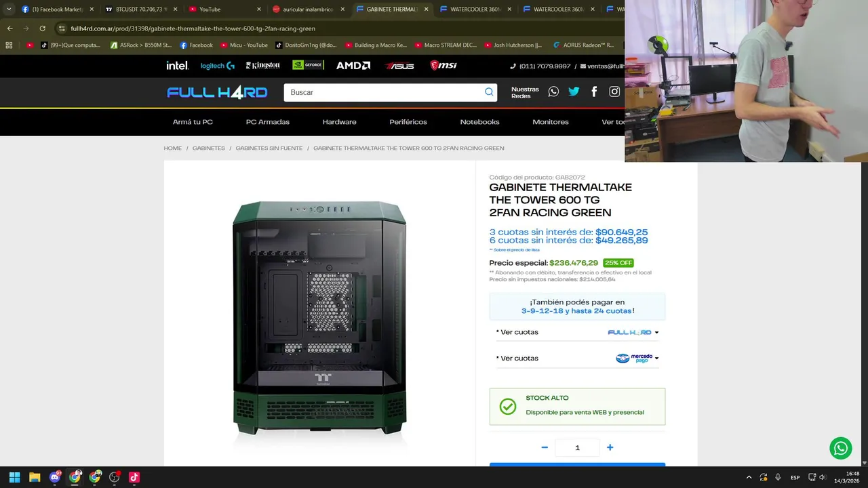Open the AORUS Radeon bookmark
868x488 pixels.
pos(583,45)
